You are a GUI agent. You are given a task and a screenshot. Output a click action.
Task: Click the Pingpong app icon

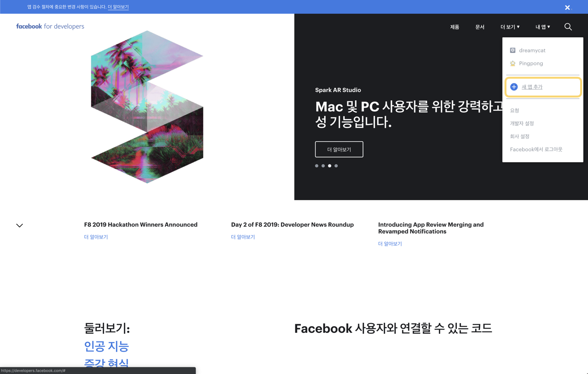(512, 63)
